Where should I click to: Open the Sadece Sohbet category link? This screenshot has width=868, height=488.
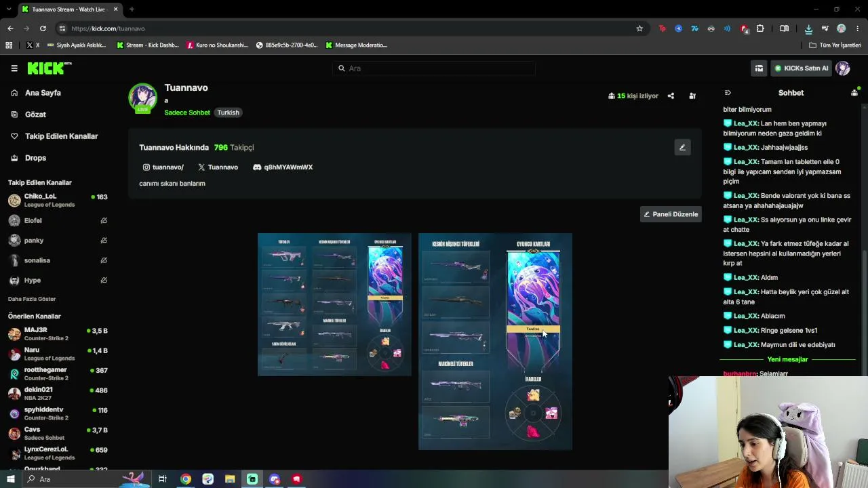[187, 113]
